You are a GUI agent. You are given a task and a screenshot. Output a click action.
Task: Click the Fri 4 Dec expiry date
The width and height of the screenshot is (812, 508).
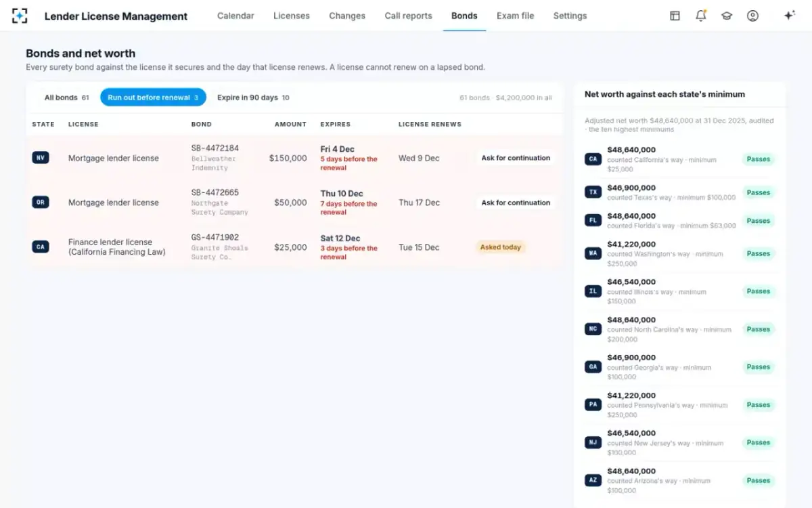point(338,149)
